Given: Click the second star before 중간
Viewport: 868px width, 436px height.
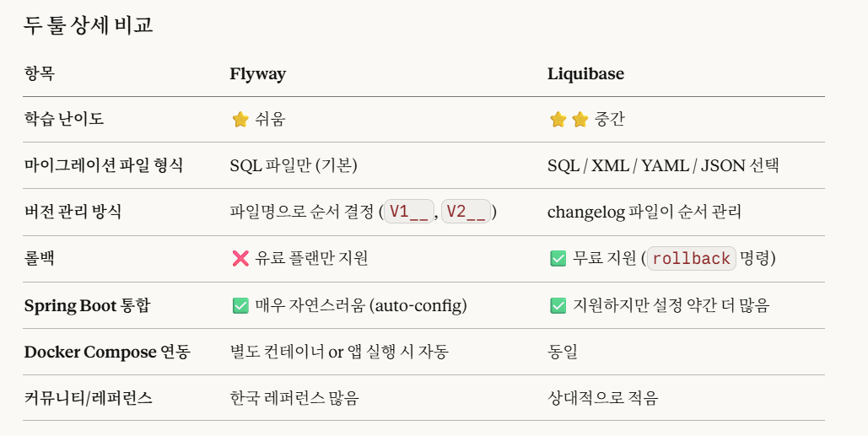Looking at the screenshot, I should tap(580, 120).
